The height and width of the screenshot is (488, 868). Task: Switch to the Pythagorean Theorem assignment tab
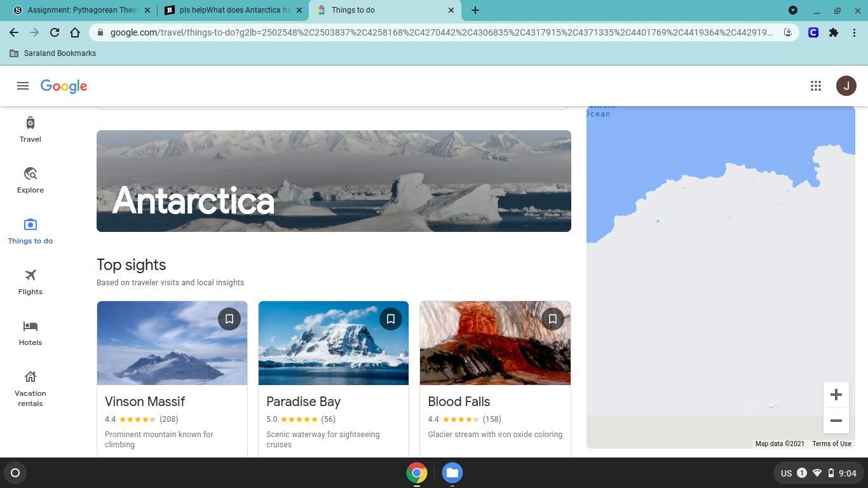coord(79,10)
